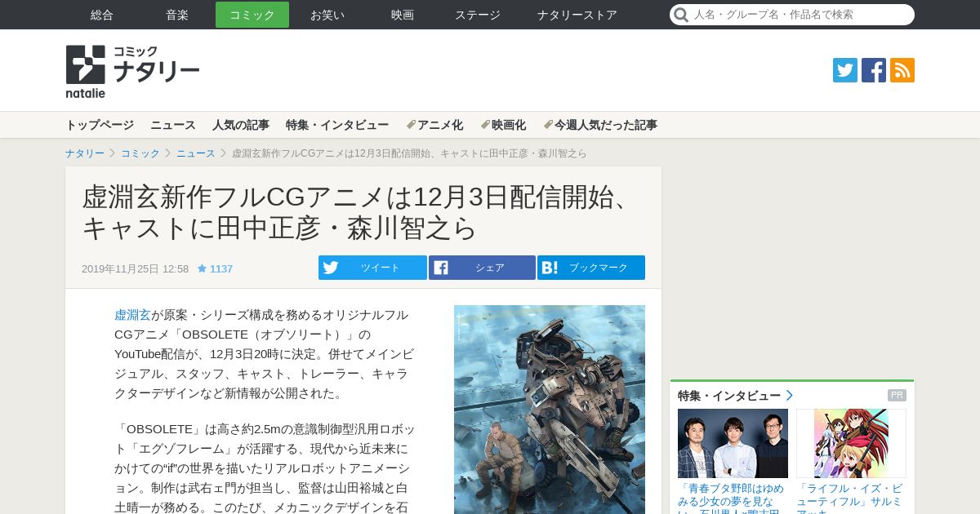980x514 pixels.
Task: Select the ステージ top tab
Action: [478, 15]
